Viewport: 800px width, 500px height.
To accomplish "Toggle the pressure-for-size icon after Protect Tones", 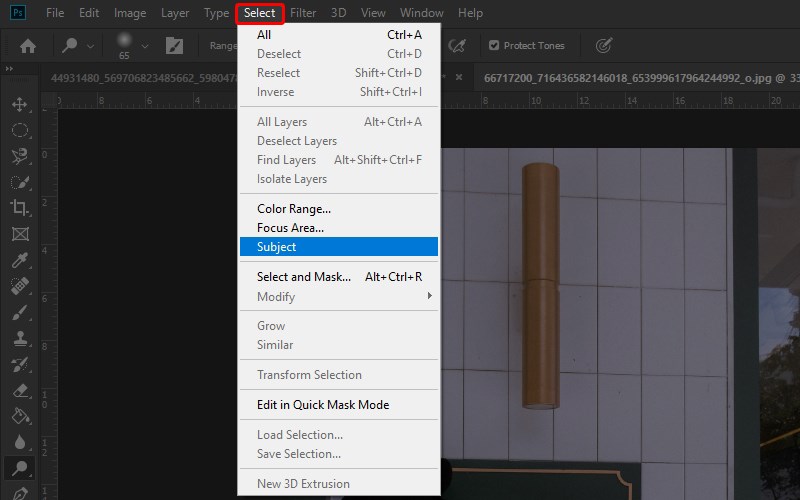I will pyautogui.click(x=603, y=45).
